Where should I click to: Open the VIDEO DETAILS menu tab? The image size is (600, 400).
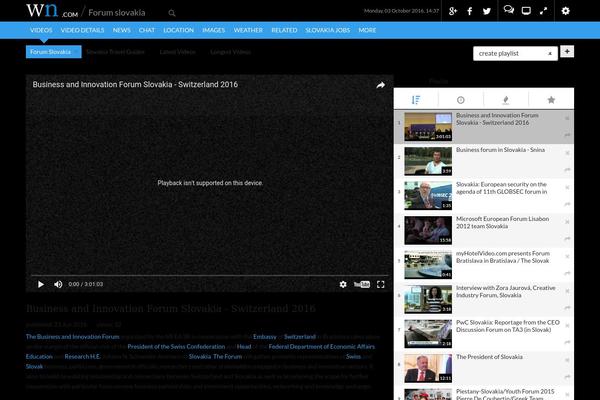[x=82, y=30]
